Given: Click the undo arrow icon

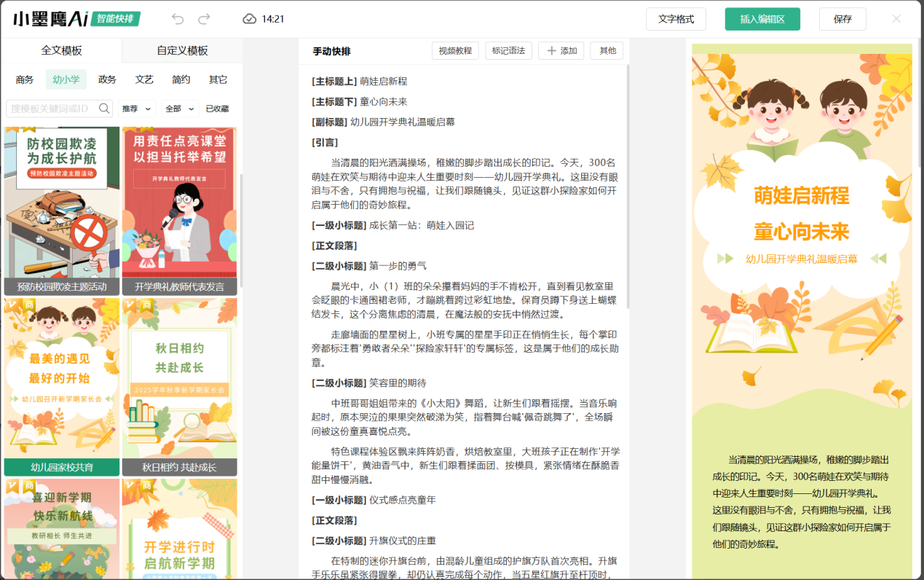Looking at the screenshot, I should tap(178, 19).
